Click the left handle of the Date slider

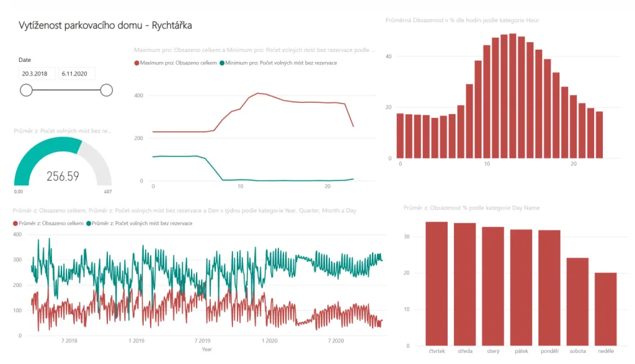click(26, 91)
